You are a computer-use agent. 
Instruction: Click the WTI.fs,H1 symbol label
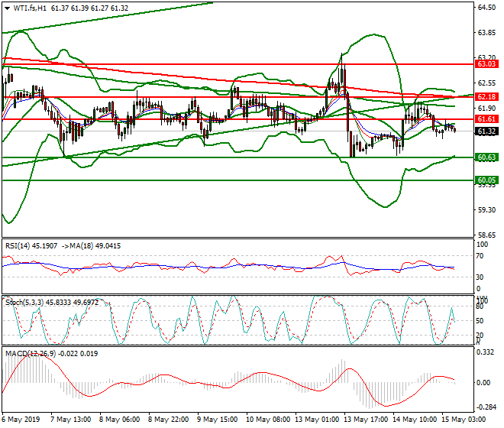coord(31,8)
